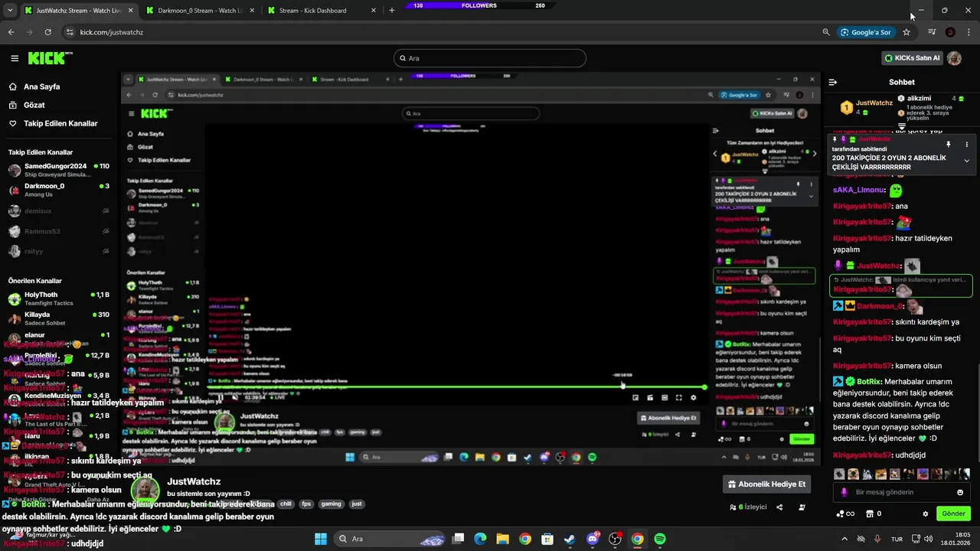Click microphone icon in system tray
The image size is (980, 551).
click(877, 539)
